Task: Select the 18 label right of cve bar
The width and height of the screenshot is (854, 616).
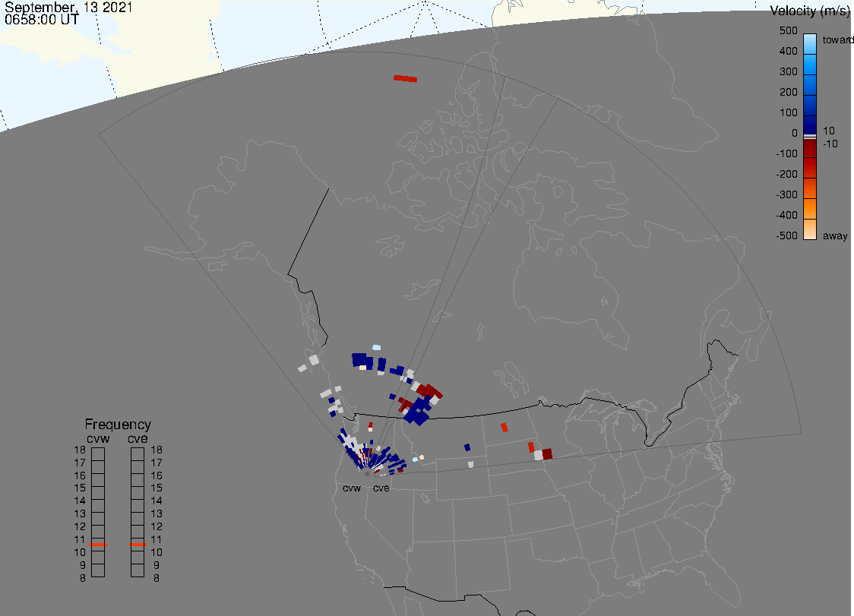Action: [x=157, y=450]
